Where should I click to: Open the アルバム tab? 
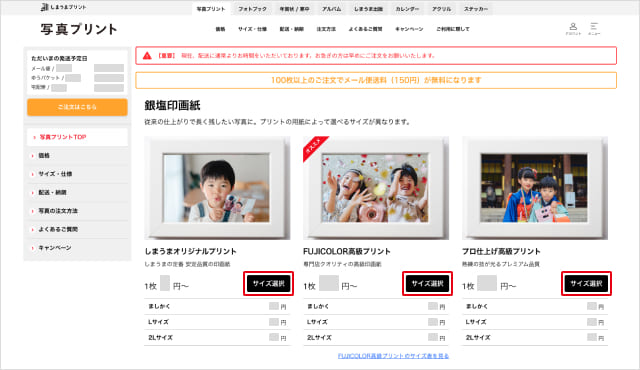pyautogui.click(x=331, y=9)
